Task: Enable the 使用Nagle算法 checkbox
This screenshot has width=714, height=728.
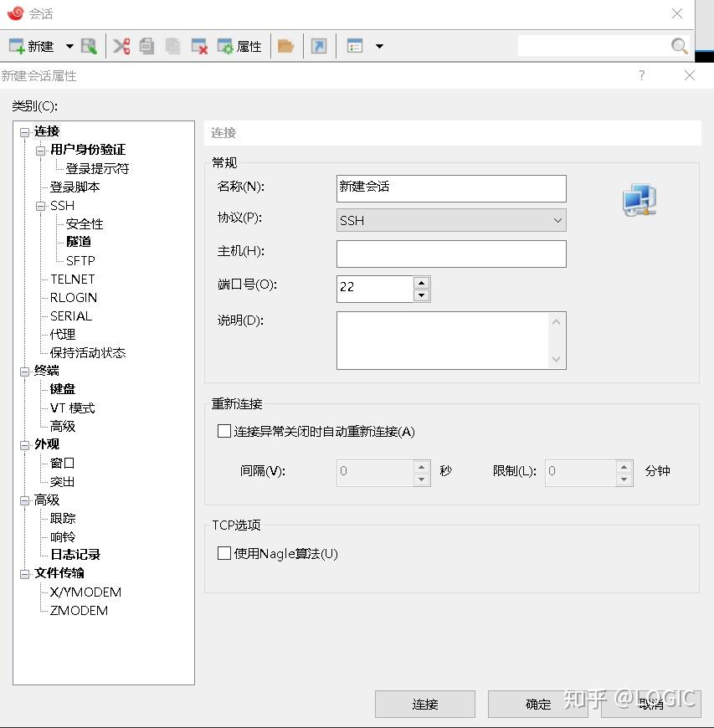Action: coord(224,553)
